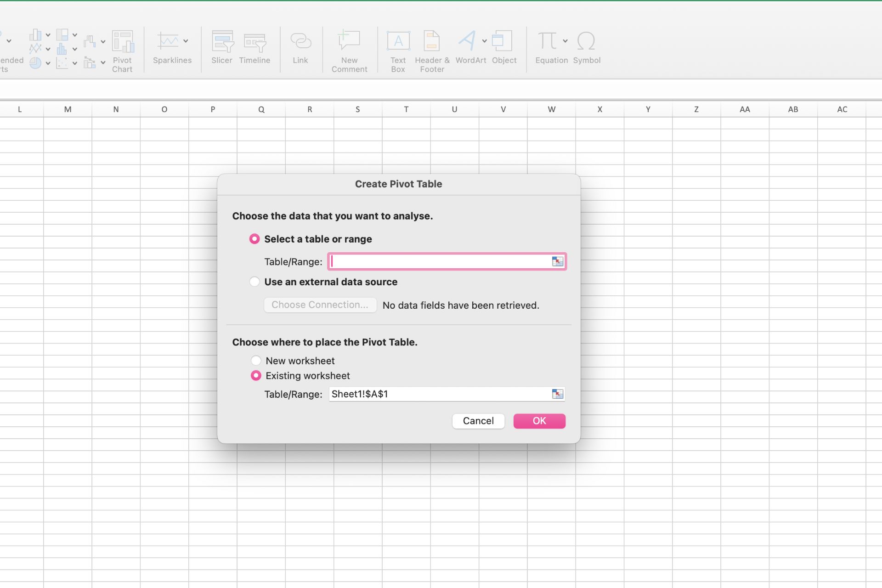Select column W header

click(x=551, y=109)
